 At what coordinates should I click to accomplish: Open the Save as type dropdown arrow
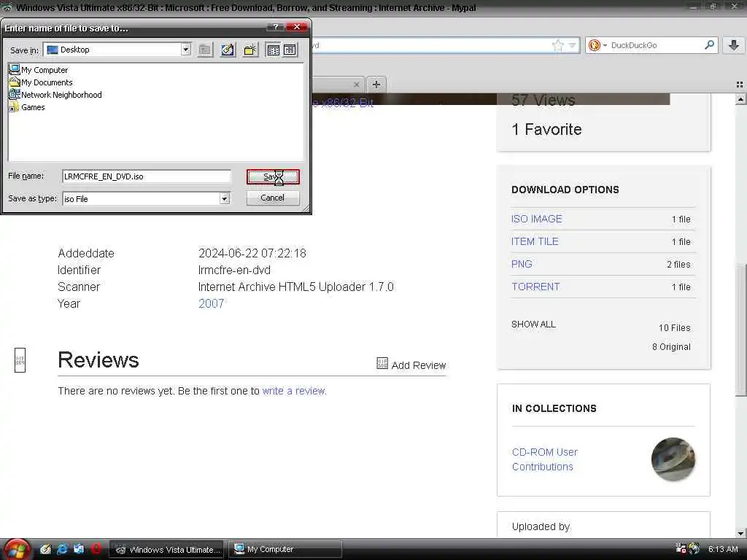tap(225, 198)
